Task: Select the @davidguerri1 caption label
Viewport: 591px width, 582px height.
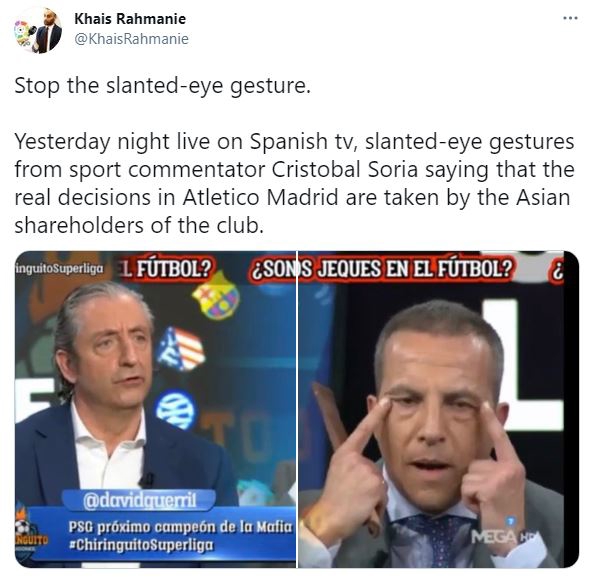Action: 139,501
